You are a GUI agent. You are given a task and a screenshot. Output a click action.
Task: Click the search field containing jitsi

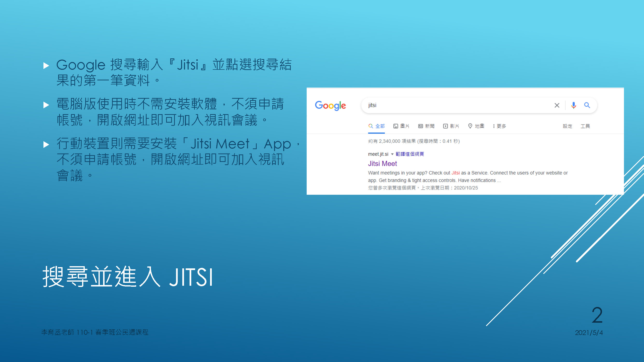point(479,105)
